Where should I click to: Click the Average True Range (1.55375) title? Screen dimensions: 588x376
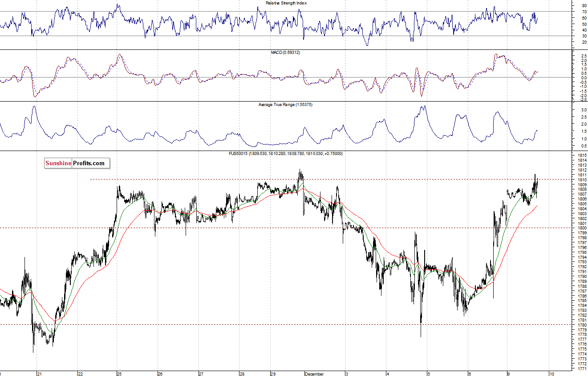click(x=286, y=104)
